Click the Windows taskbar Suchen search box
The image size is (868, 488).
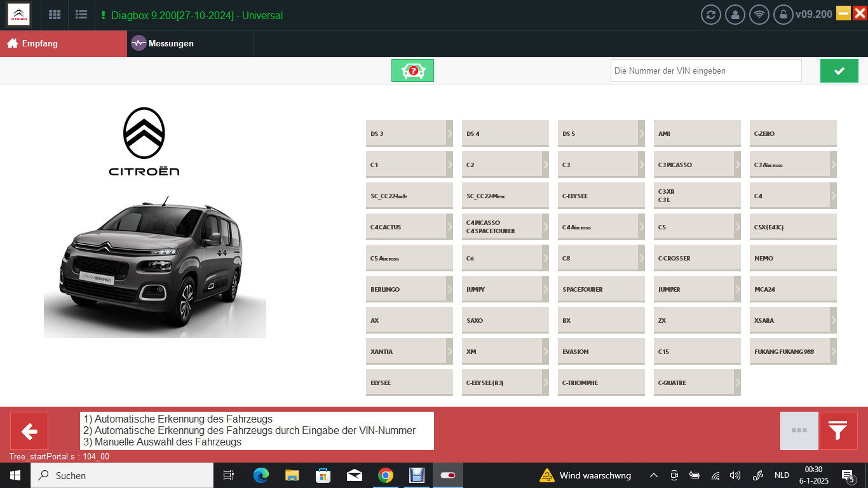tap(122, 475)
